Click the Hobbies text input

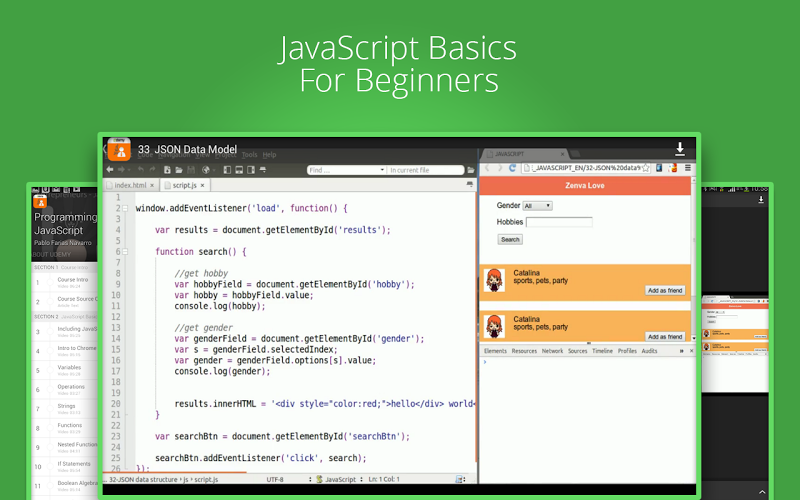coord(559,222)
